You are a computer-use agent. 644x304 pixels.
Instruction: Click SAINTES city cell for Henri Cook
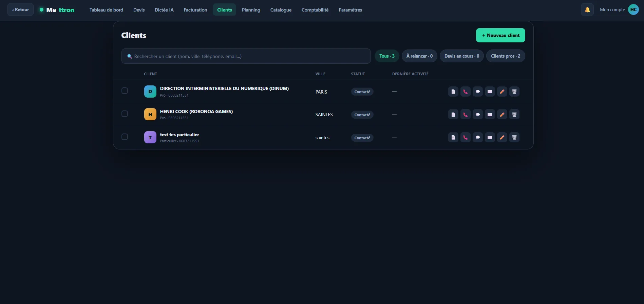point(324,115)
